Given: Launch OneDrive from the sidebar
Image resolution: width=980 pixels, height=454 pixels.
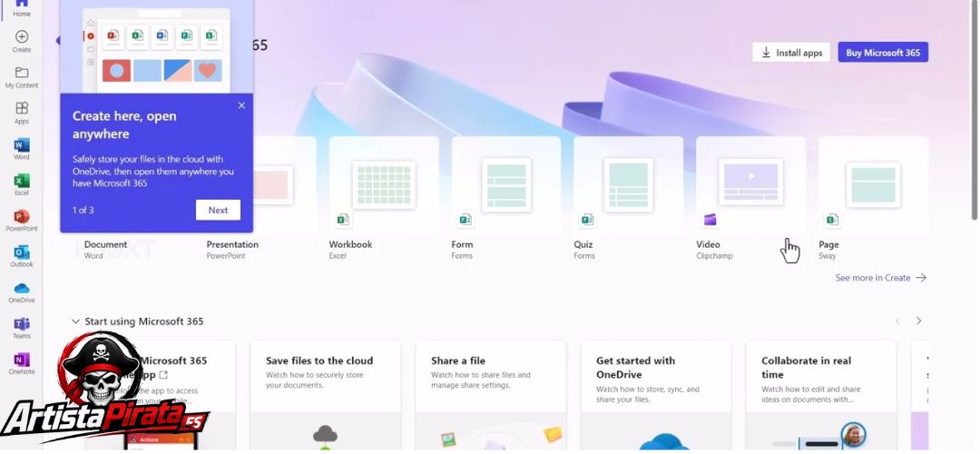Looking at the screenshot, I should (x=21, y=292).
